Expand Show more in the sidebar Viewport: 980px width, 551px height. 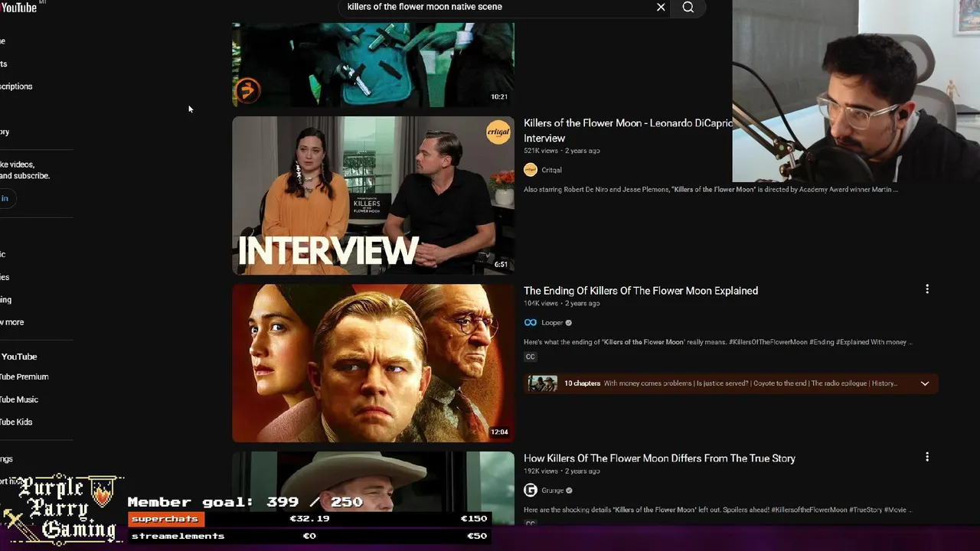12,322
